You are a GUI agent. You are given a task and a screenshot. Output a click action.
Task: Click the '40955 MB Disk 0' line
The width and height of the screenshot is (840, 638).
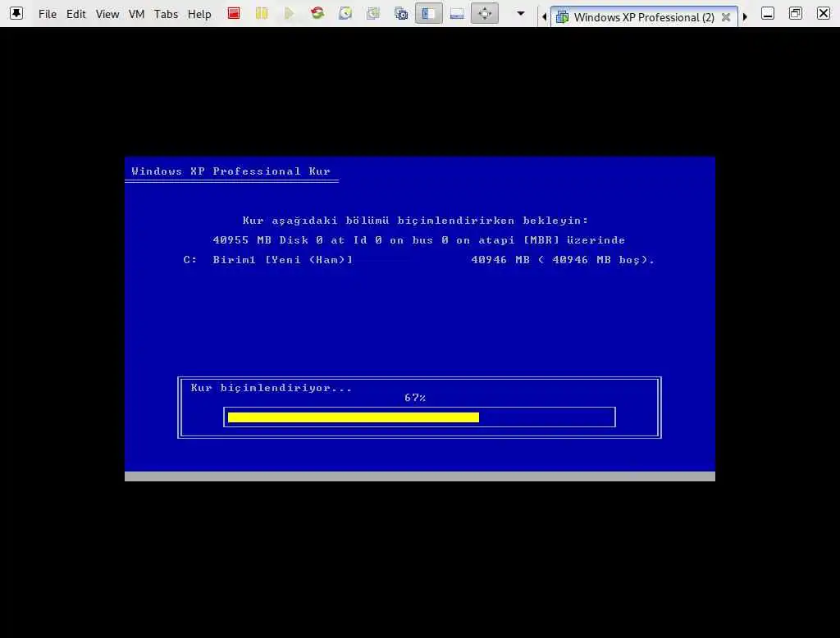[419, 240]
